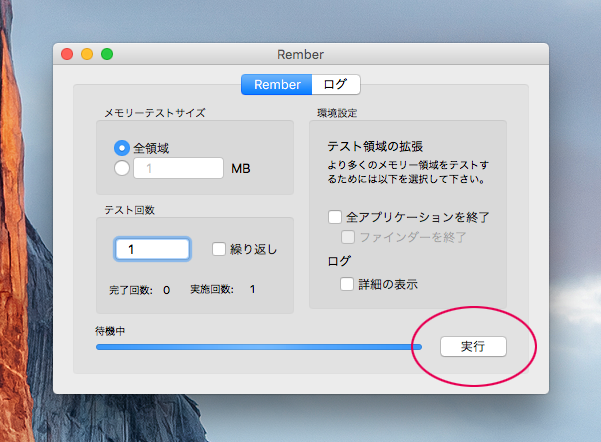Close the Rember window
601x442 pixels.
coord(67,54)
